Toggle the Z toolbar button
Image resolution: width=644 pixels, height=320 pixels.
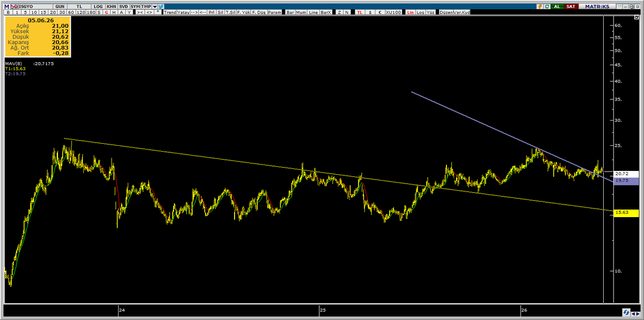[x=339, y=12]
